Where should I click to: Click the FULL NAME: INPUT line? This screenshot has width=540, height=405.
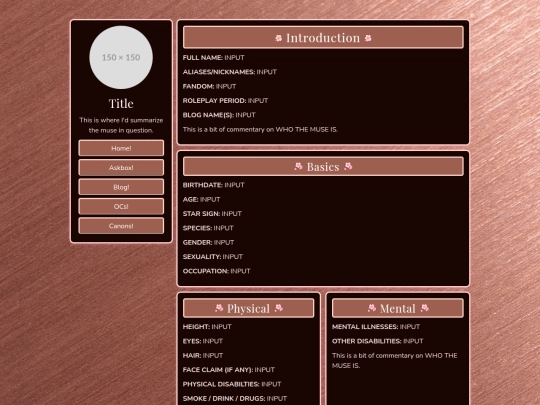214,58
